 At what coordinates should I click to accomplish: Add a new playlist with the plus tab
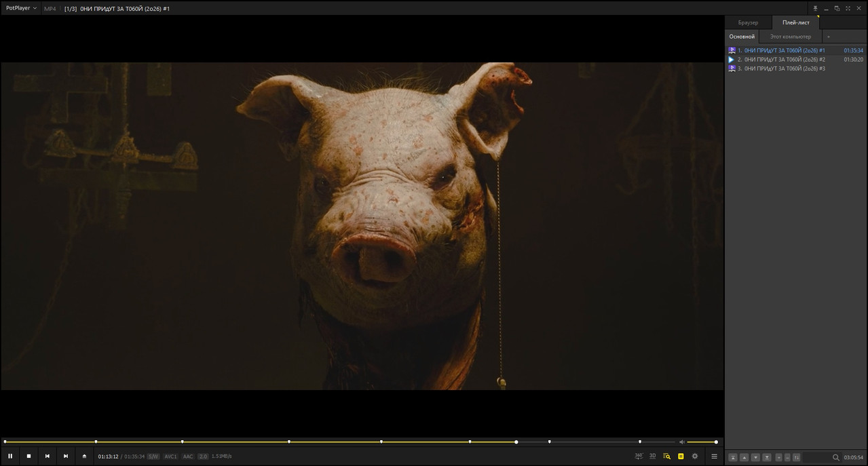tap(828, 37)
